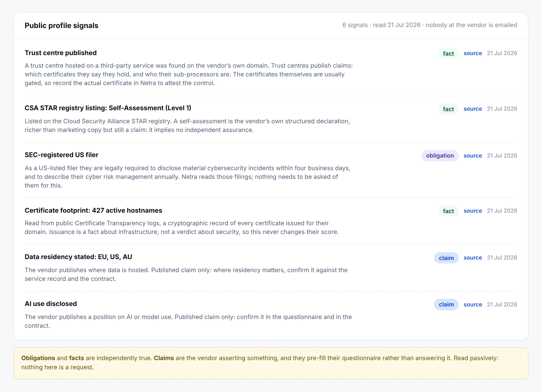Click the Certificate Transparency logs description paragraph
This screenshot has height=392, width=542.
(182, 228)
